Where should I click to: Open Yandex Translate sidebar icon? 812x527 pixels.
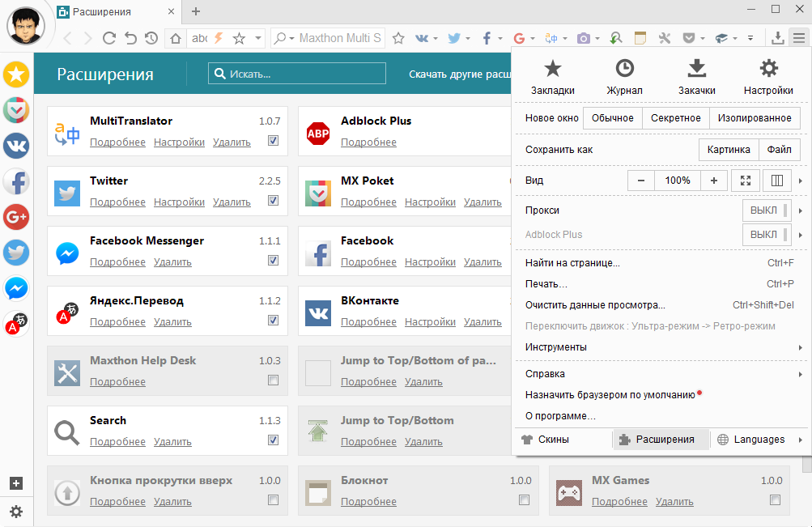coord(16,324)
